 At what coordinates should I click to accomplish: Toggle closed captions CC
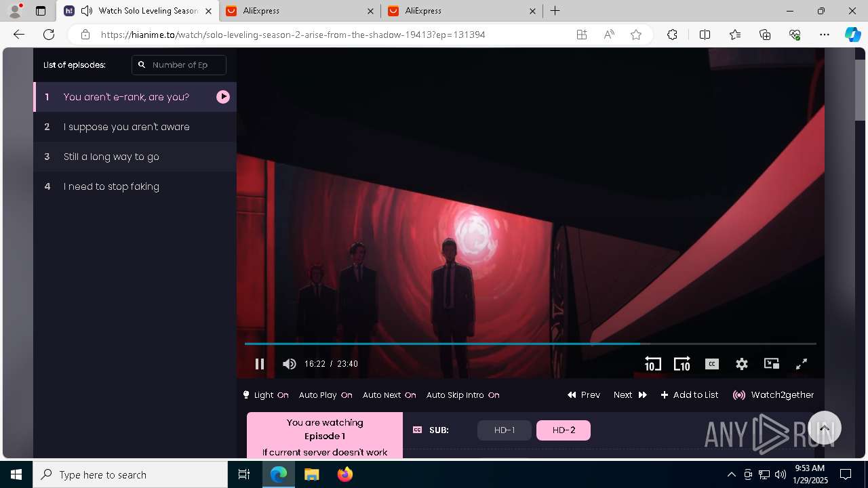712,364
